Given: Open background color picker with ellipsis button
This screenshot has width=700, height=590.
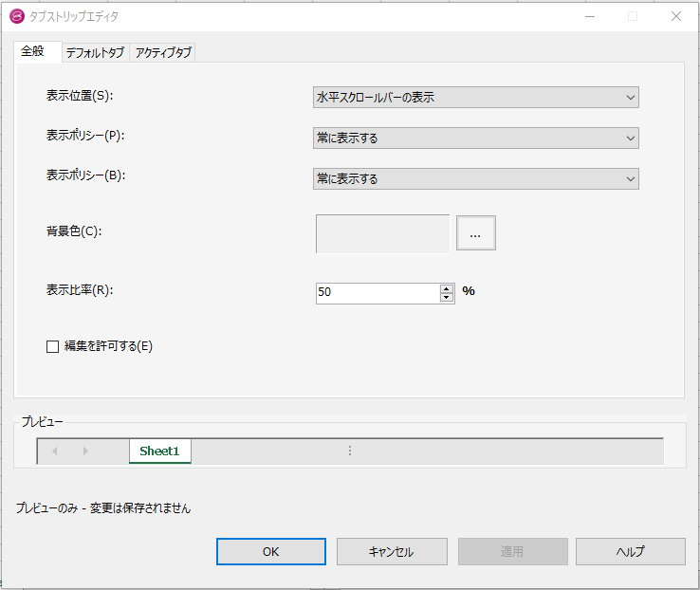Looking at the screenshot, I should click(x=475, y=233).
